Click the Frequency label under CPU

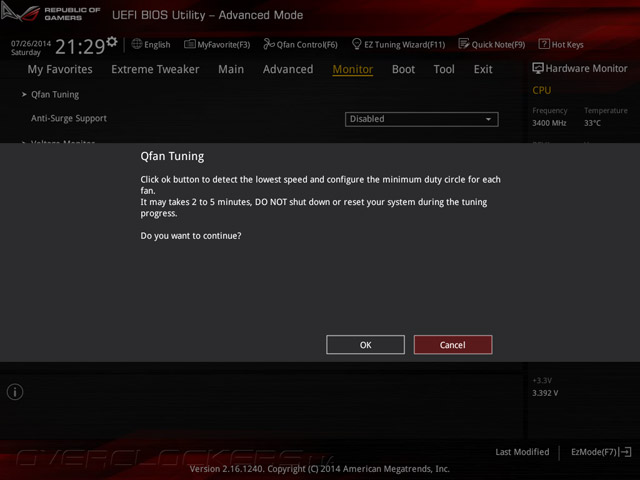(550, 111)
